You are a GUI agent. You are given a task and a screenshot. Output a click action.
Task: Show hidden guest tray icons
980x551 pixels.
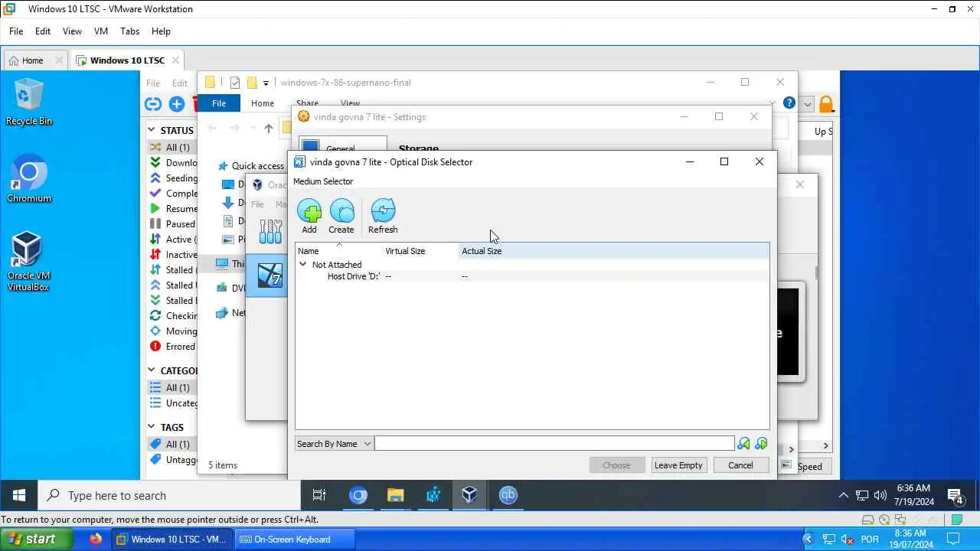point(844,495)
